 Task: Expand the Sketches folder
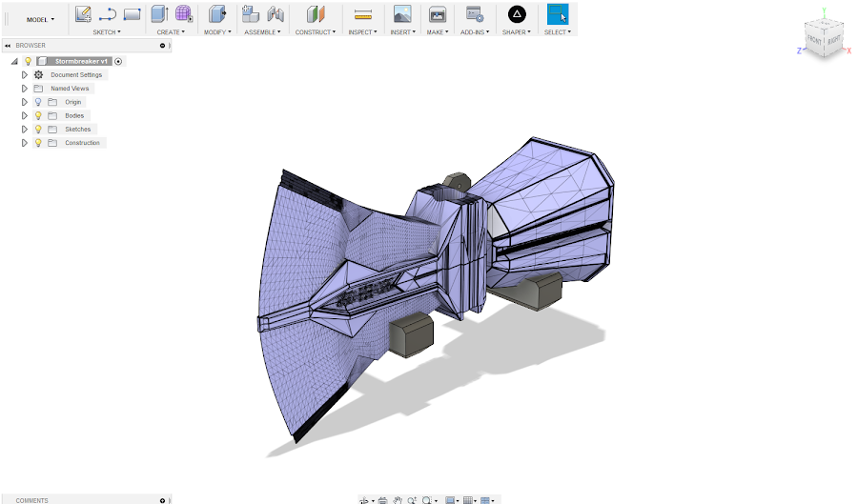click(25, 130)
